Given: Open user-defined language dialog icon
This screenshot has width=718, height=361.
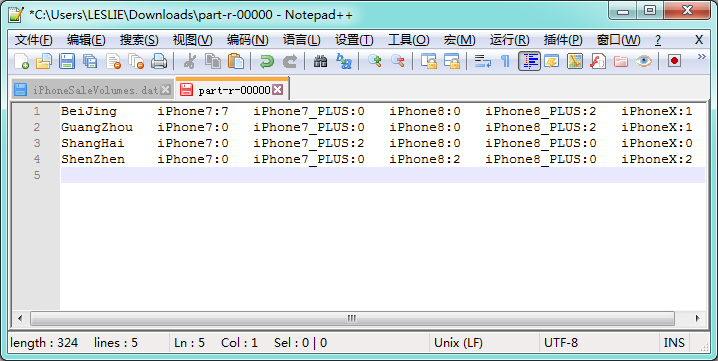Looking at the screenshot, I should coord(552,61).
